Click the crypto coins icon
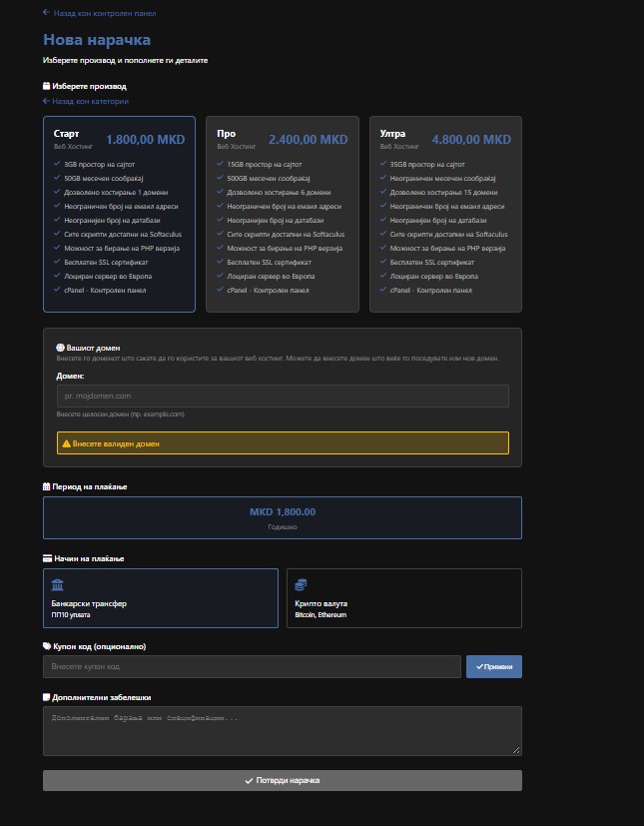The width and height of the screenshot is (644, 826). click(x=301, y=584)
